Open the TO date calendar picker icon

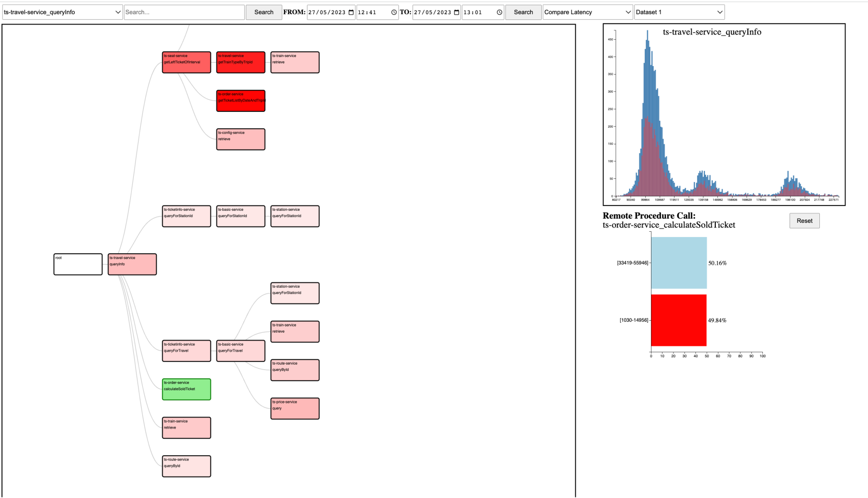pyautogui.click(x=456, y=13)
